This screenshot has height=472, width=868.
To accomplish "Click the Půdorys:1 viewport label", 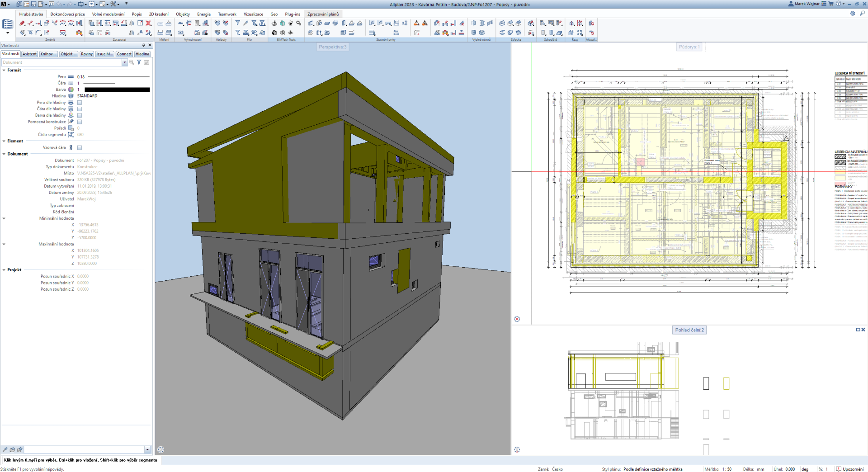I will pos(689,47).
